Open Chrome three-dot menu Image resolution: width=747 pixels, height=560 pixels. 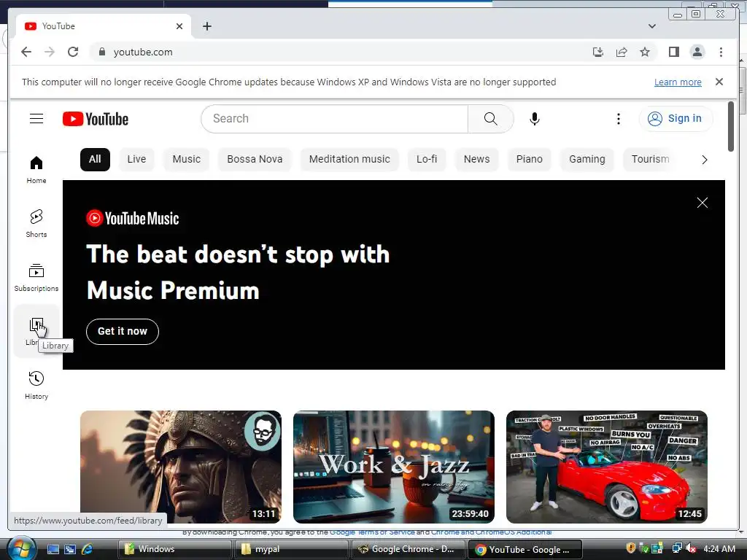point(721,52)
